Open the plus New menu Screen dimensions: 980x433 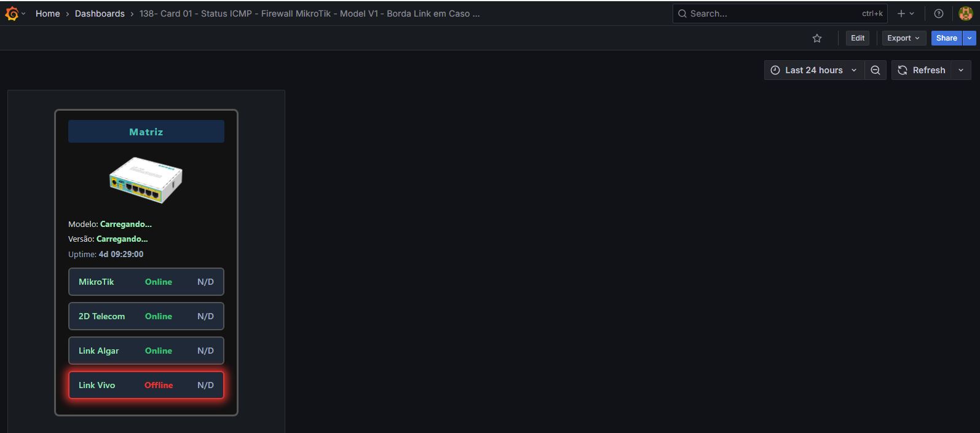point(906,14)
